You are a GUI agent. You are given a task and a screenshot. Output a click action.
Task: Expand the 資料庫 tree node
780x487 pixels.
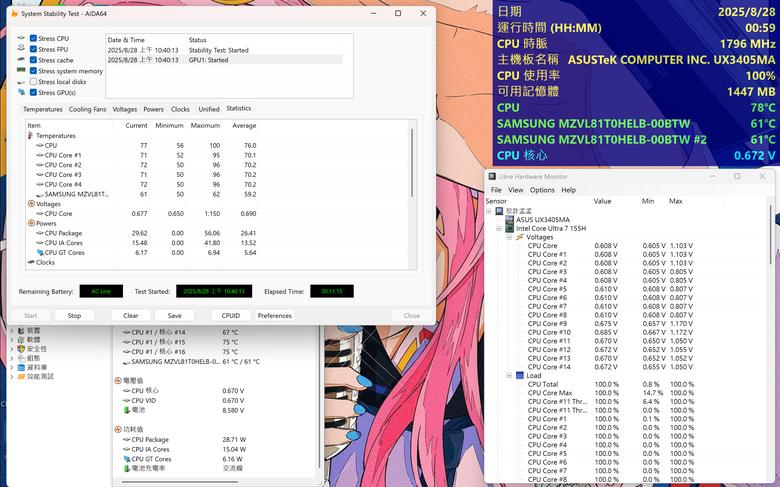coord(12,367)
